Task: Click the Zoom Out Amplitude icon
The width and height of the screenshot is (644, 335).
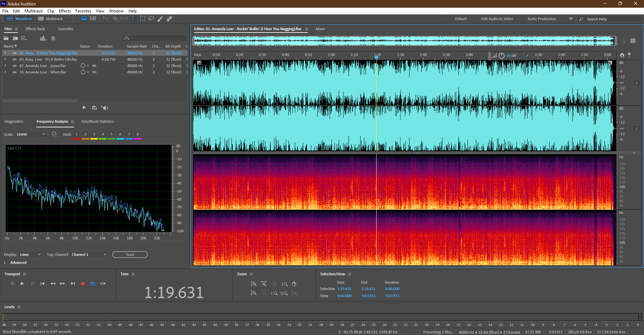Action: point(254,293)
